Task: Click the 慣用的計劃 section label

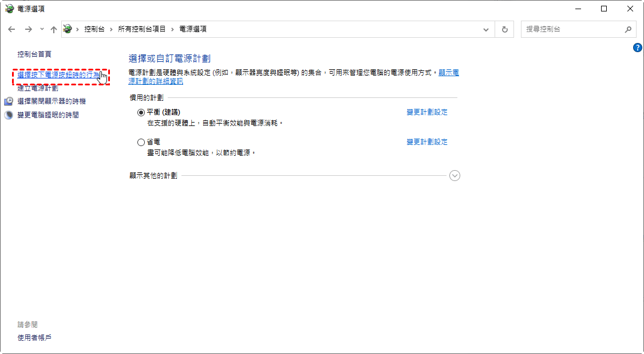Action: point(147,98)
